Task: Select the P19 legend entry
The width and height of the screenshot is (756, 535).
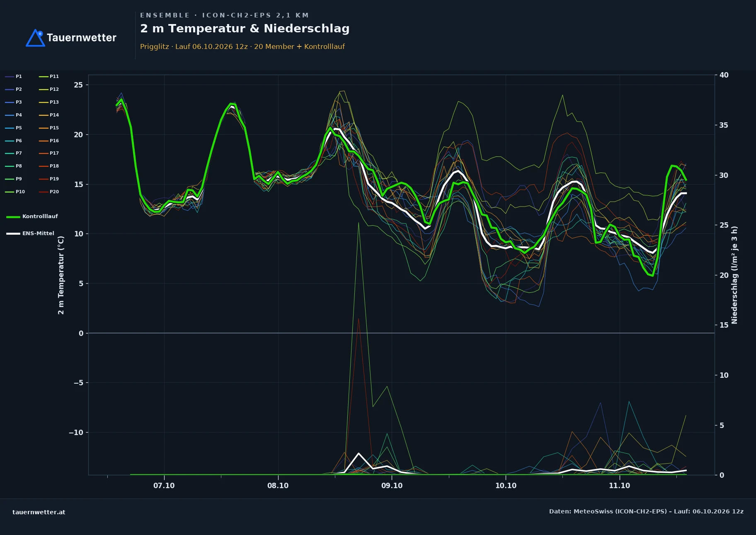Action: tap(49, 179)
